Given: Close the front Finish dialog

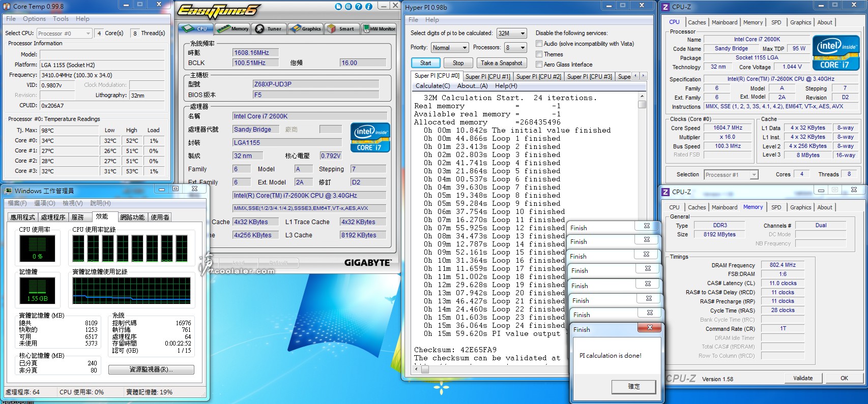Looking at the screenshot, I should click(x=650, y=328).
